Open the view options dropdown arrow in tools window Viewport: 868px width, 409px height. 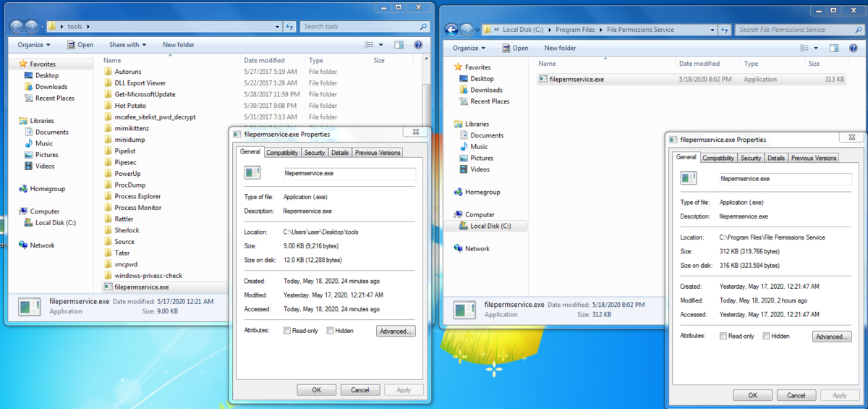click(380, 45)
